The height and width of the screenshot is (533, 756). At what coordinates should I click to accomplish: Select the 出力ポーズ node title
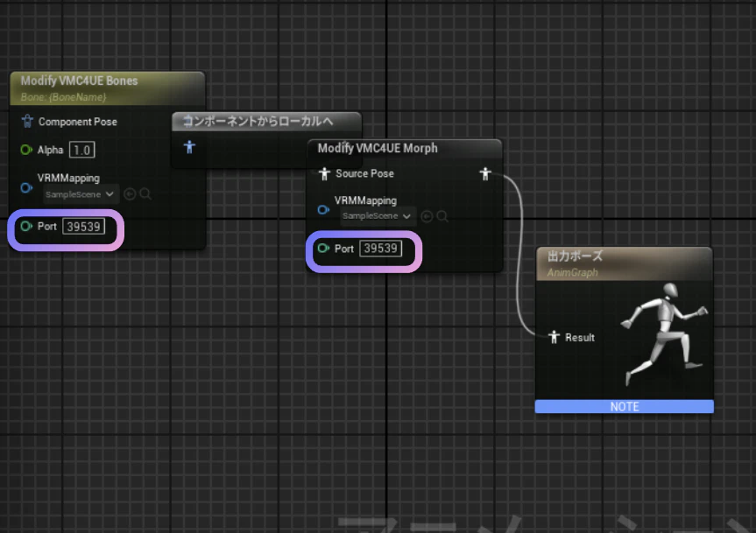coord(575,256)
